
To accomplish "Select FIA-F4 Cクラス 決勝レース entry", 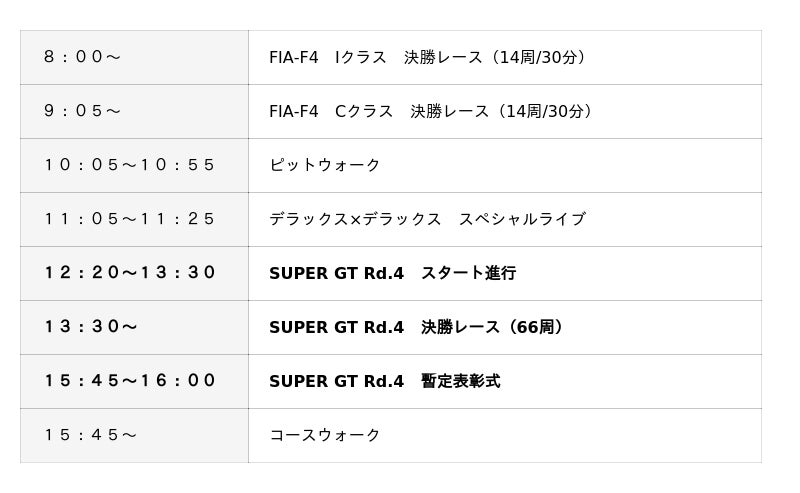I will (x=433, y=111).
